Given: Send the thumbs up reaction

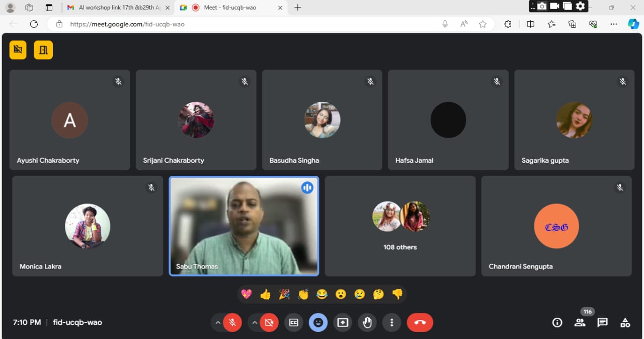Looking at the screenshot, I should 265,294.
